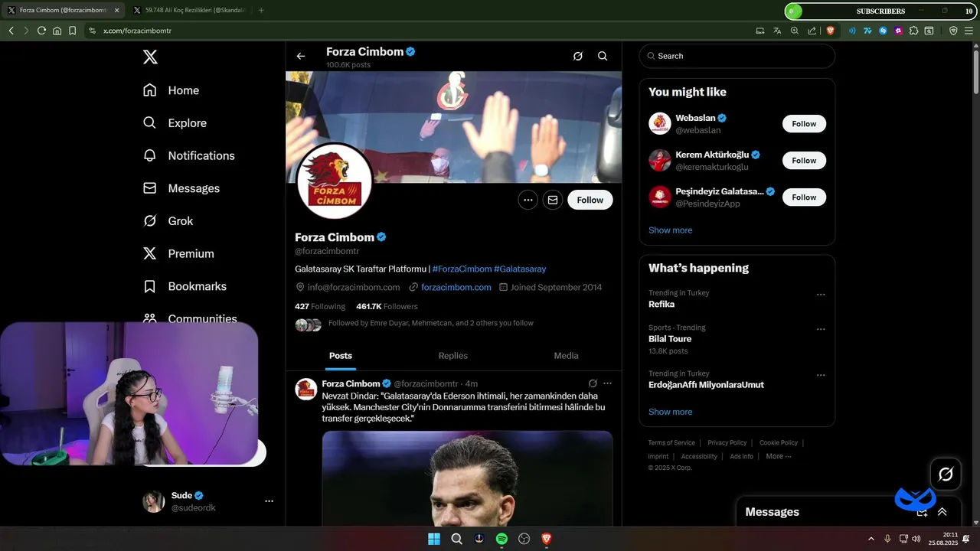Open Explore from the sidebar

pyautogui.click(x=175, y=123)
